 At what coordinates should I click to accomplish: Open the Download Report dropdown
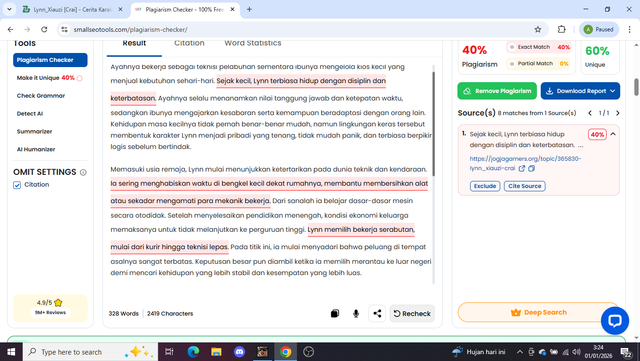point(580,91)
